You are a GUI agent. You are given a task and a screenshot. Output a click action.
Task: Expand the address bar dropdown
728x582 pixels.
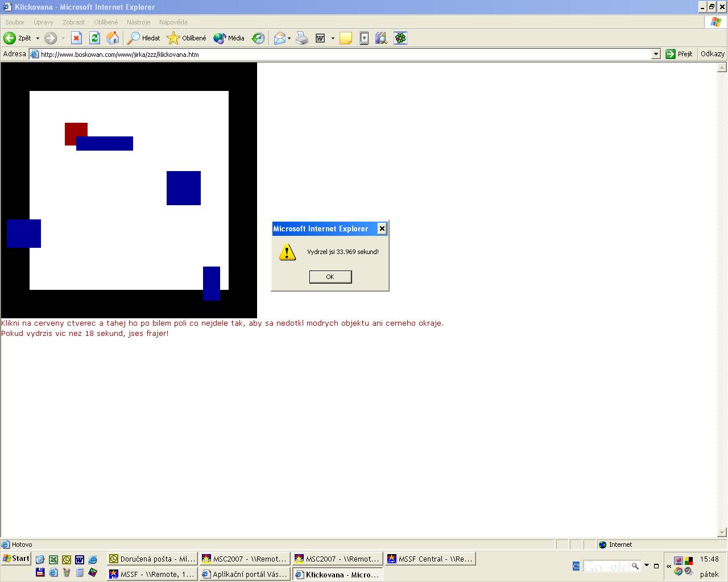coord(656,54)
